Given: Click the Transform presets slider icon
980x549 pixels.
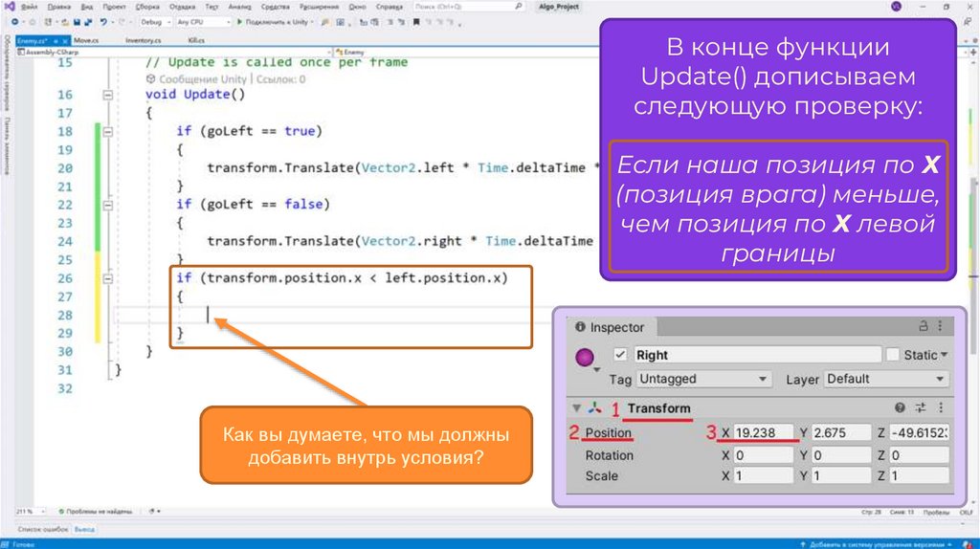Looking at the screenshot, I should pos(920,407).
